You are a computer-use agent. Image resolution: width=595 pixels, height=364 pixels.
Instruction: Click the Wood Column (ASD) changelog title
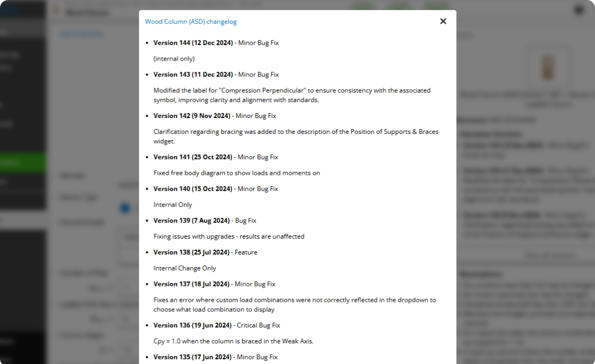(x=191, y=22)
